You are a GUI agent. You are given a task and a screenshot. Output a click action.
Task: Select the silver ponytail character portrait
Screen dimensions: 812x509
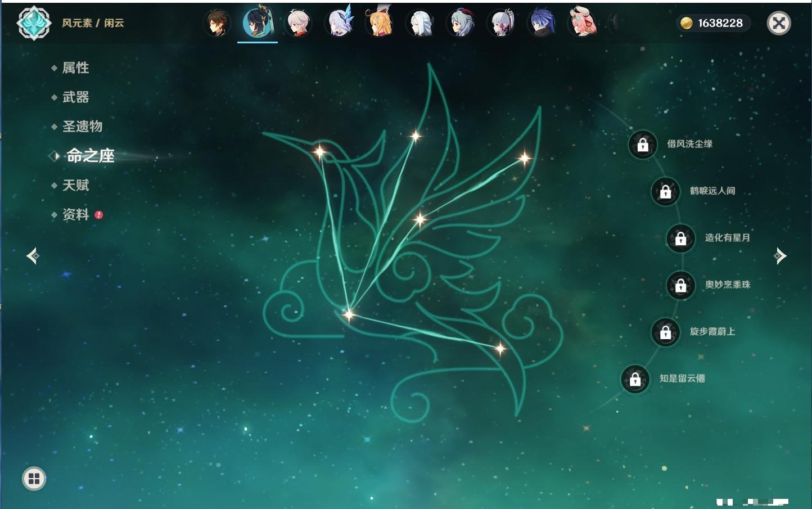click(x=502, y=23)
